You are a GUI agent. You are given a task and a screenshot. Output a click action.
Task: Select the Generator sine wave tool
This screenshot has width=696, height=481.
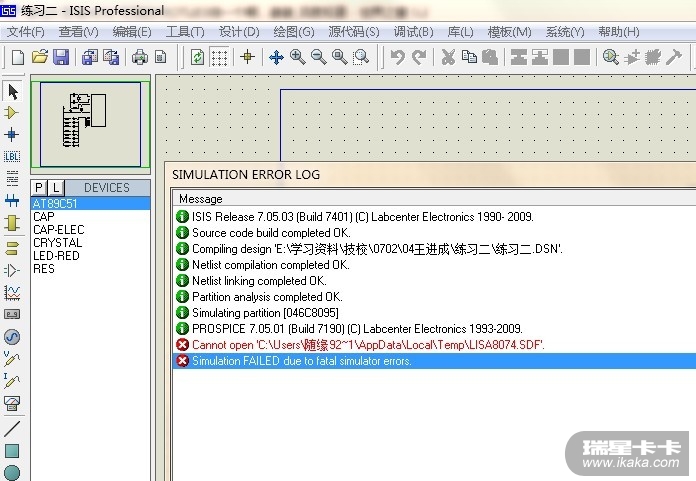click(12, 337)
